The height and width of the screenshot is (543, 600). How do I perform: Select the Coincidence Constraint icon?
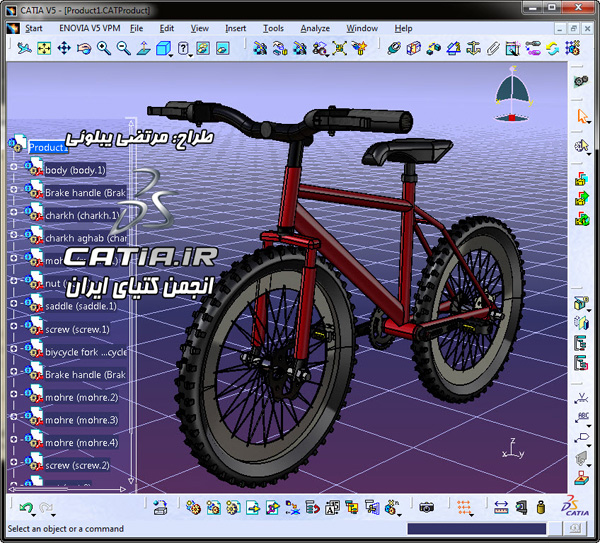coord(394,49)
